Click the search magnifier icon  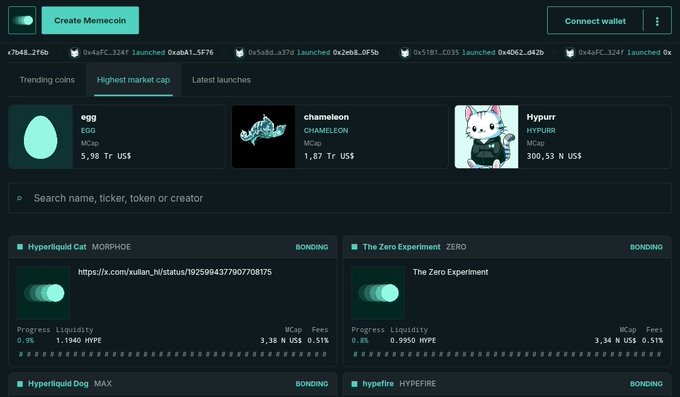pos(20,198)
